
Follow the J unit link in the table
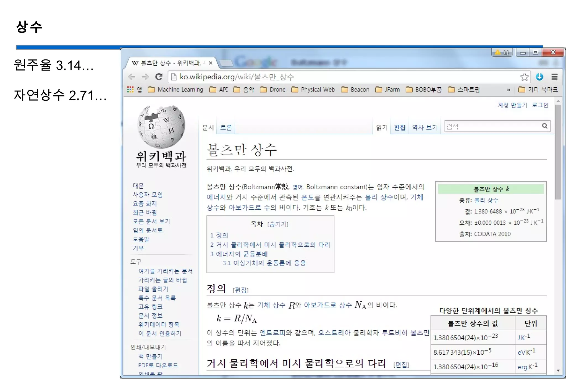[519, 338]
